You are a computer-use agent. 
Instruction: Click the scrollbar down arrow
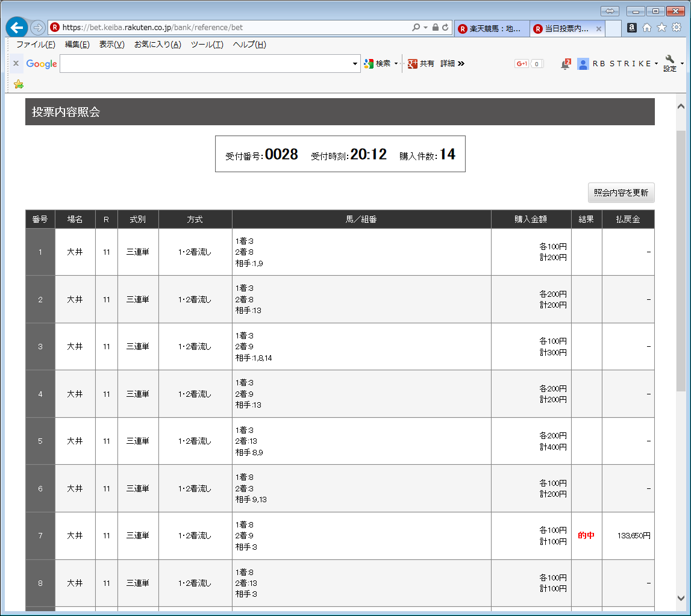[x=681, y=598]
